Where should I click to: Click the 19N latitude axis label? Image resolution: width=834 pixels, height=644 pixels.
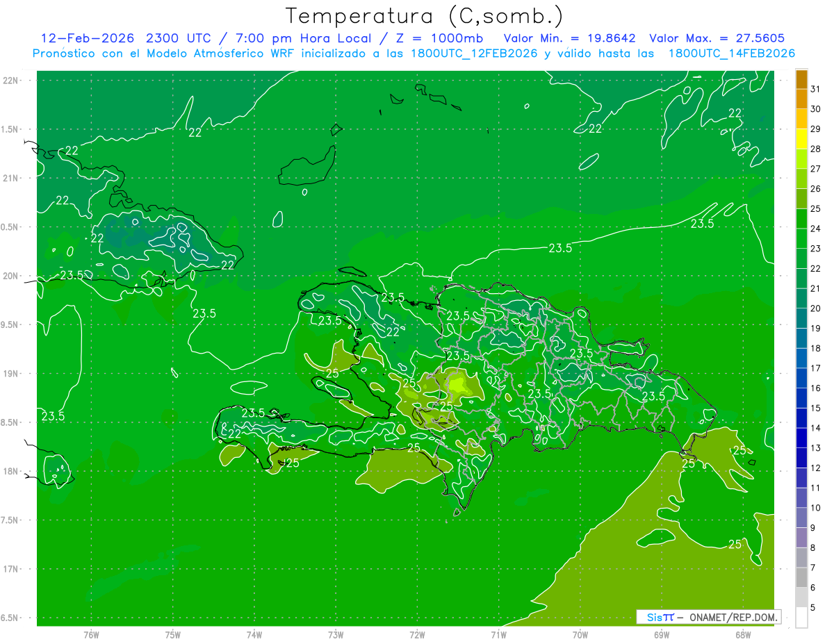pyautogui.click(x=11, y=374)
